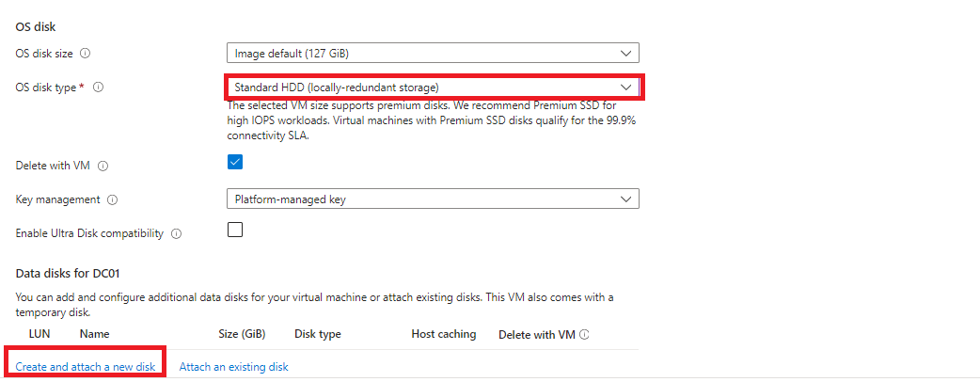Click the LUN column header
Viewport: 980px width, 382px height.
coord(40,334)
